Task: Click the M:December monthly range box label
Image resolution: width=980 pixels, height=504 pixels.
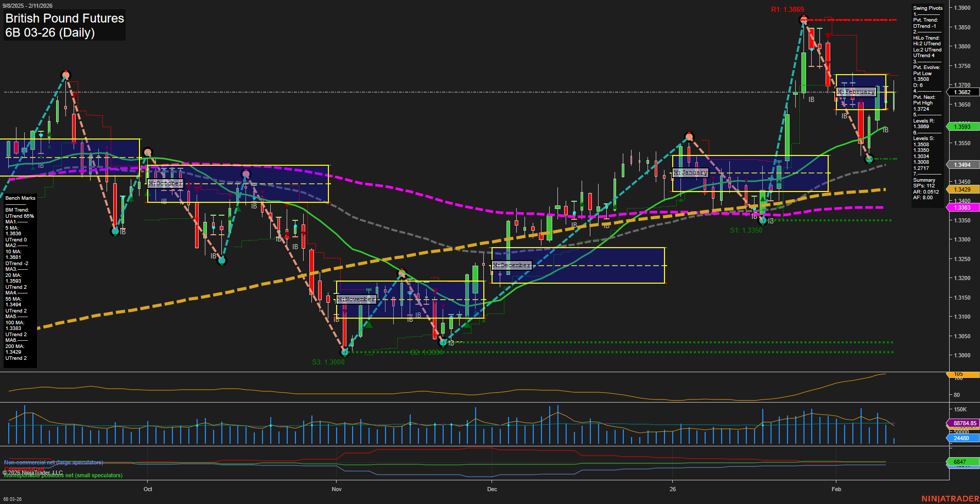Action: click(511, 265)
